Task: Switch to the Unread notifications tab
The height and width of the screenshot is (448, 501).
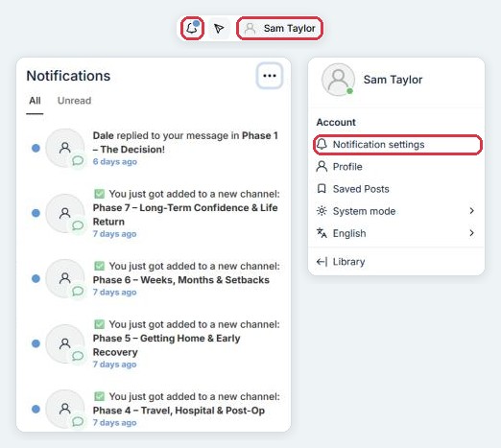Action: coord(74,101)
